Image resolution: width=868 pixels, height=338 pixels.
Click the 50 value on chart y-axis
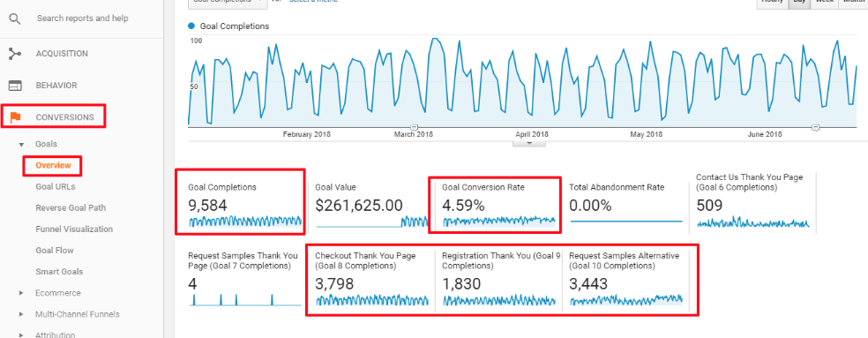194,87
